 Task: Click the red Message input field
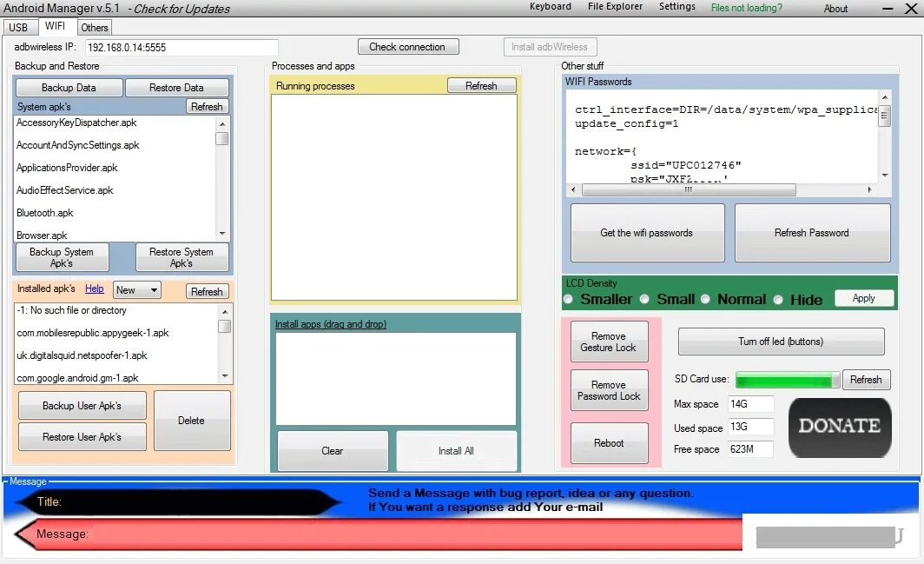[x=380, y=534]
